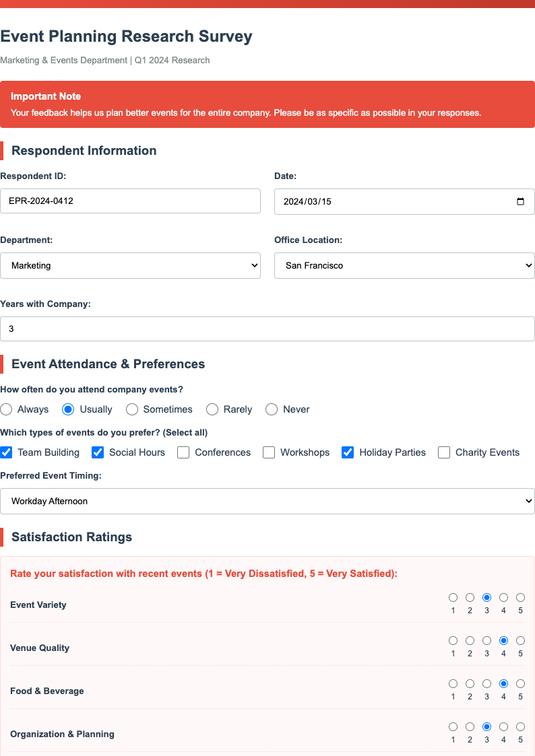Check the Workshops event type

click(x=269, y=452)
